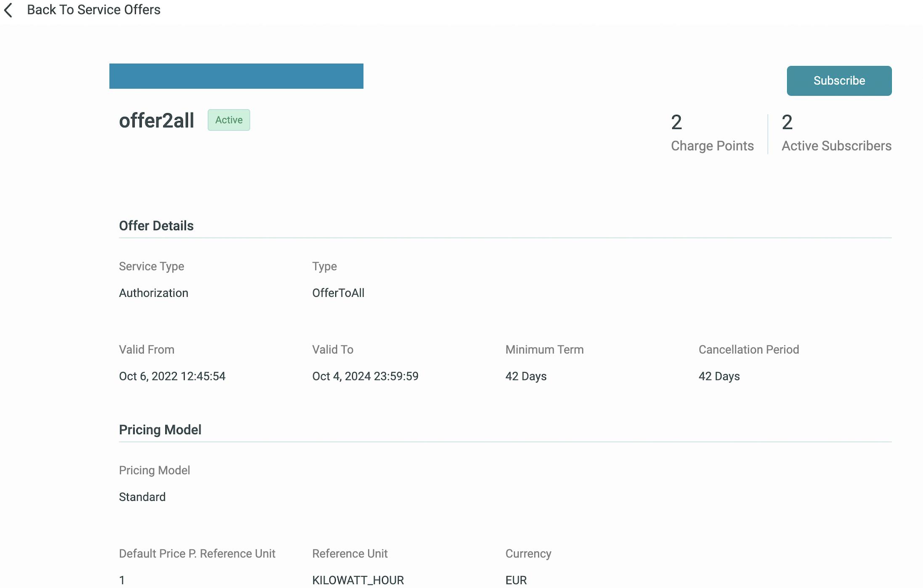Viewport: 923px width, 588px height.
Task: Click the Type field label
Action: [324, 266]
